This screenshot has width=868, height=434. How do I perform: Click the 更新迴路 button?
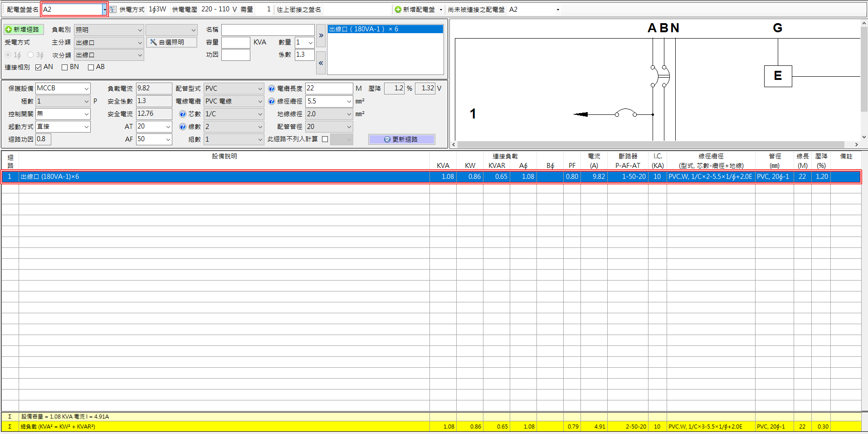pyautogui.click(x=401, y=139)
